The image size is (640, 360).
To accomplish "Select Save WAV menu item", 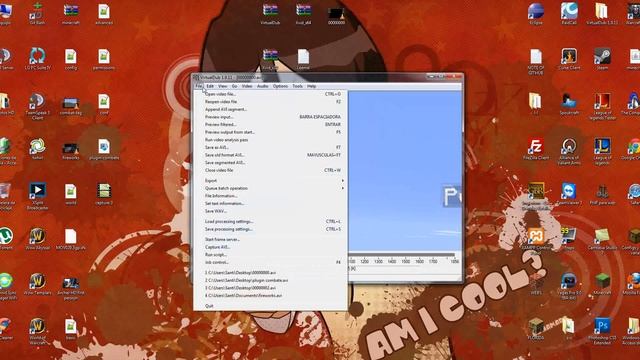I will tap(270, 211).
